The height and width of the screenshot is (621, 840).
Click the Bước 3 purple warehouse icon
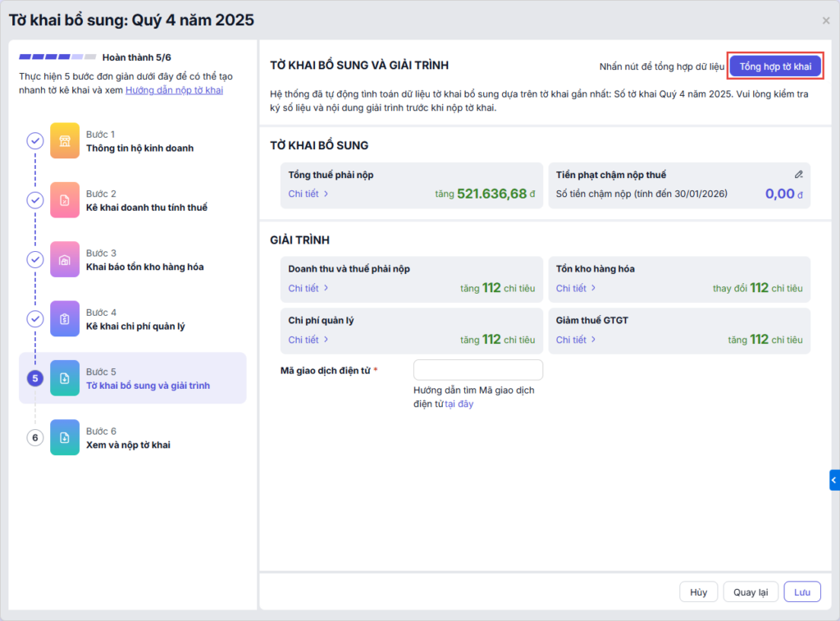pos(65,259)
